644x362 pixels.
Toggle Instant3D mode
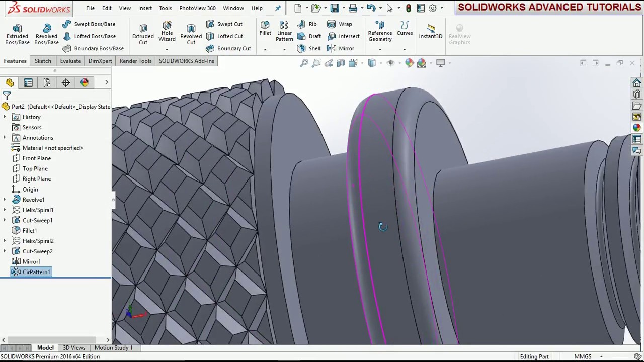pyautogui.click(x=431, y=31)
